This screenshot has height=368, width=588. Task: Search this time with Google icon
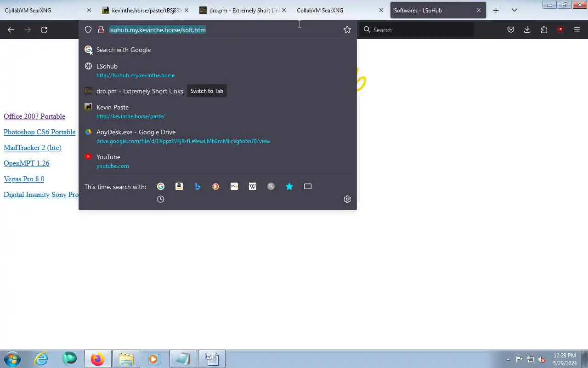tap(161, 186)
